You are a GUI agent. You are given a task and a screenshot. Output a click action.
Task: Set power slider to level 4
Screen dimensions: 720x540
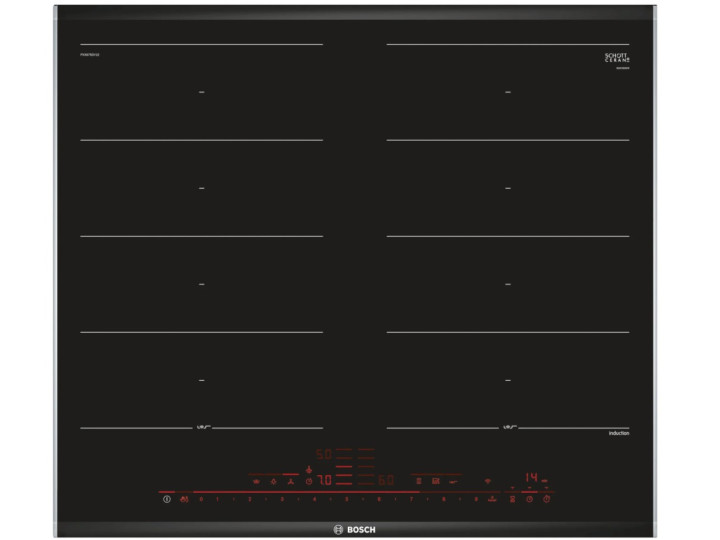click(x=315, y=499)
